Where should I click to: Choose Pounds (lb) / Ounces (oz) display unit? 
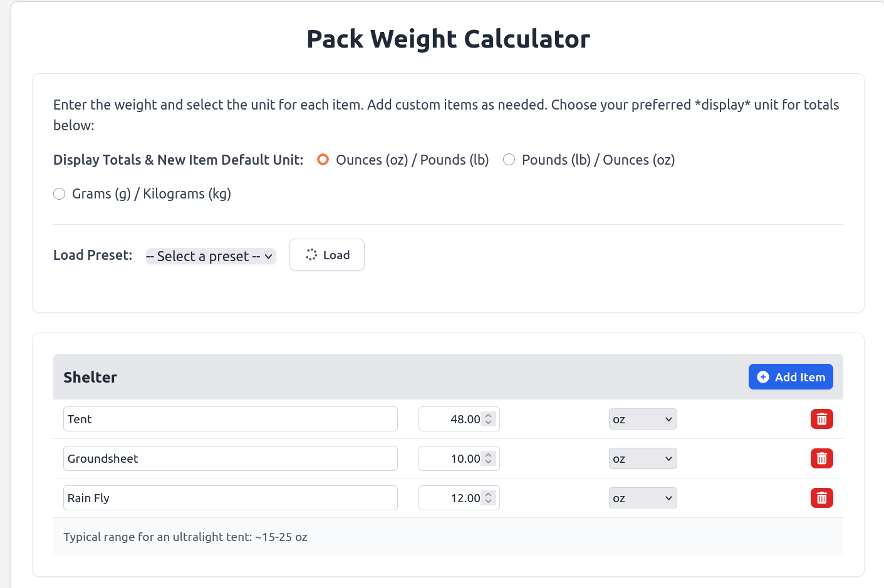pos(509,160)
